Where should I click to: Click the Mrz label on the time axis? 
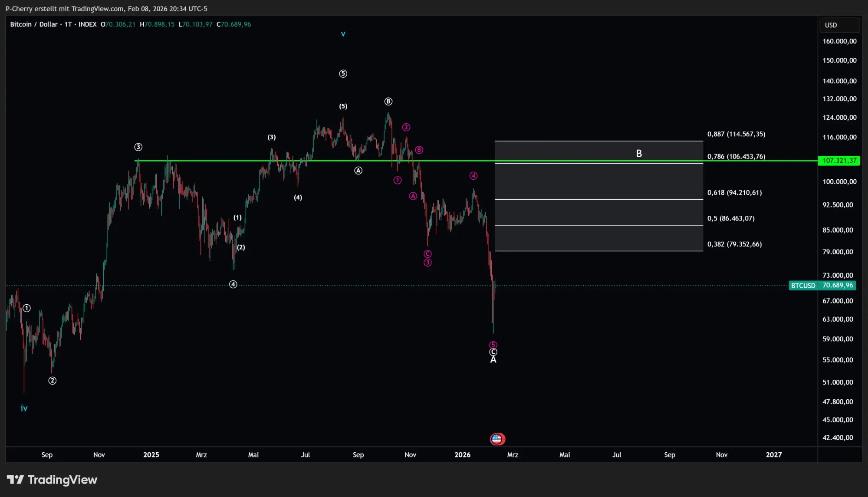coord(202,454)
